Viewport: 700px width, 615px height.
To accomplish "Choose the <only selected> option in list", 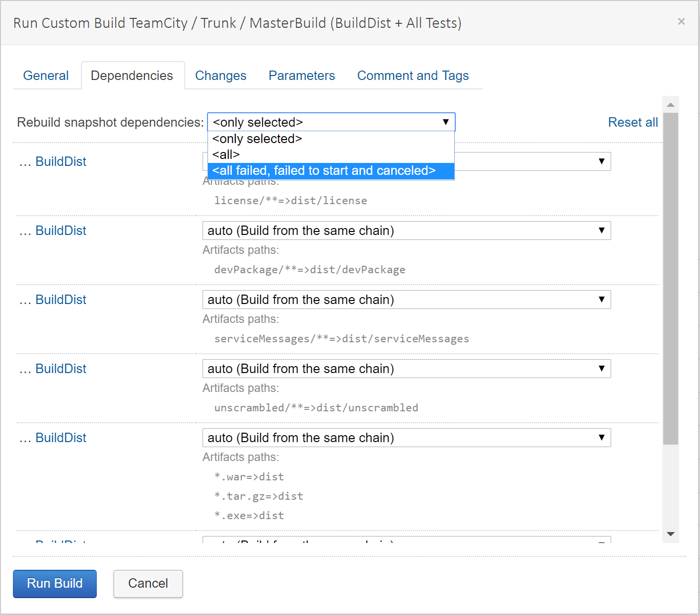I will (x=331, y=139).
